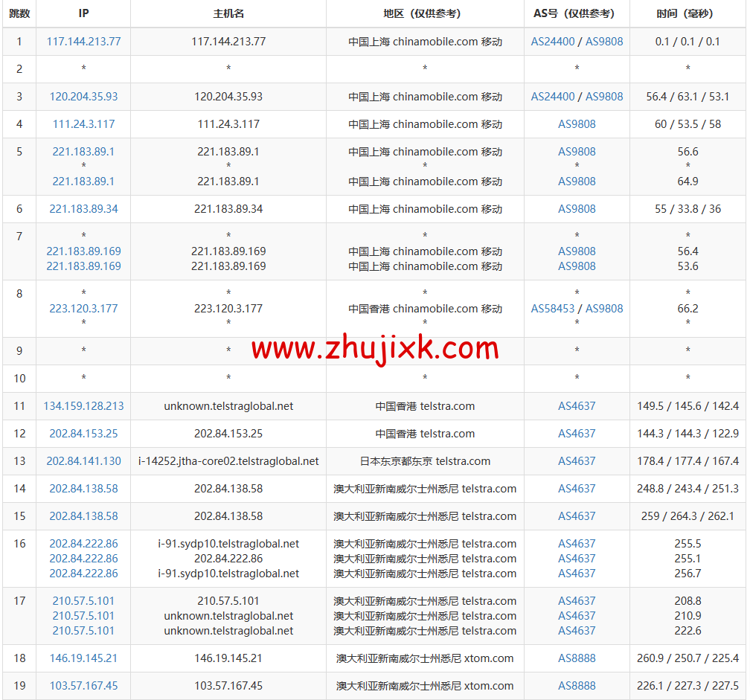Open the last 210.57.5.101 link in hop 17
This screenshot has height=700, width=750.
tap(83, 631)
